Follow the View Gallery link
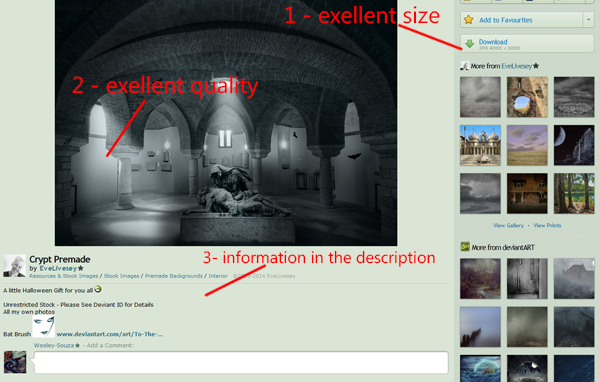The height and width of the screenshot is (382, 600). click(508, 225)
